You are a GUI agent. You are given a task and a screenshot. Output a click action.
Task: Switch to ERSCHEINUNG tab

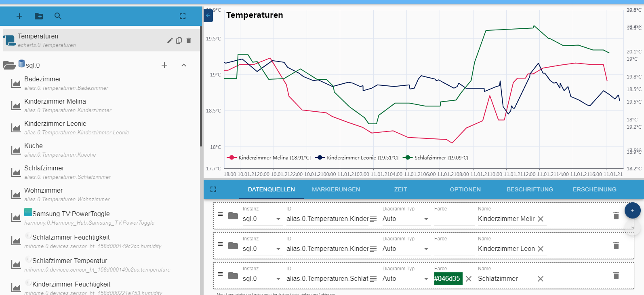pyautogui.click(x=595, y=189)
